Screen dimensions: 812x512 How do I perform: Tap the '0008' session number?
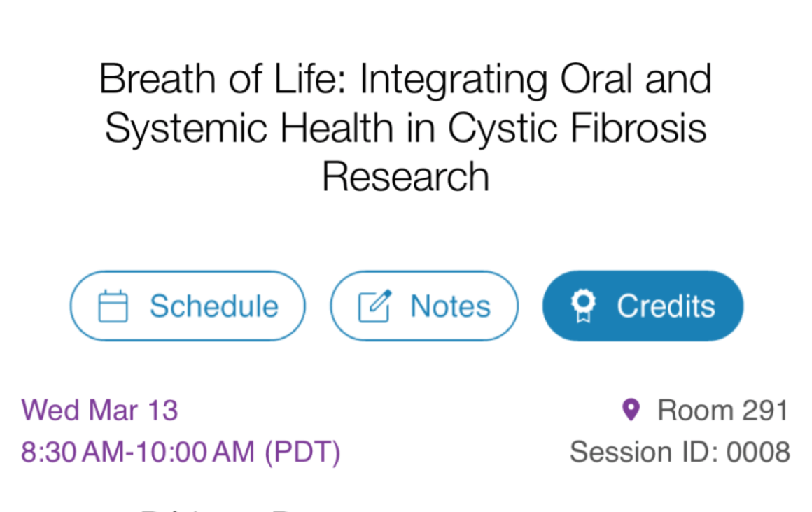pos(758,452)
